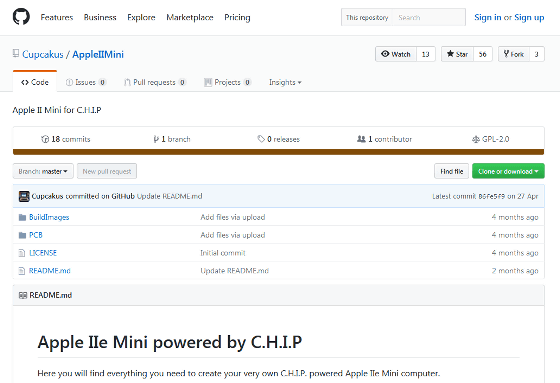This screenshot has height=383, width=560.
Task: Click the README.md file icon in file list
Action: 22,271
